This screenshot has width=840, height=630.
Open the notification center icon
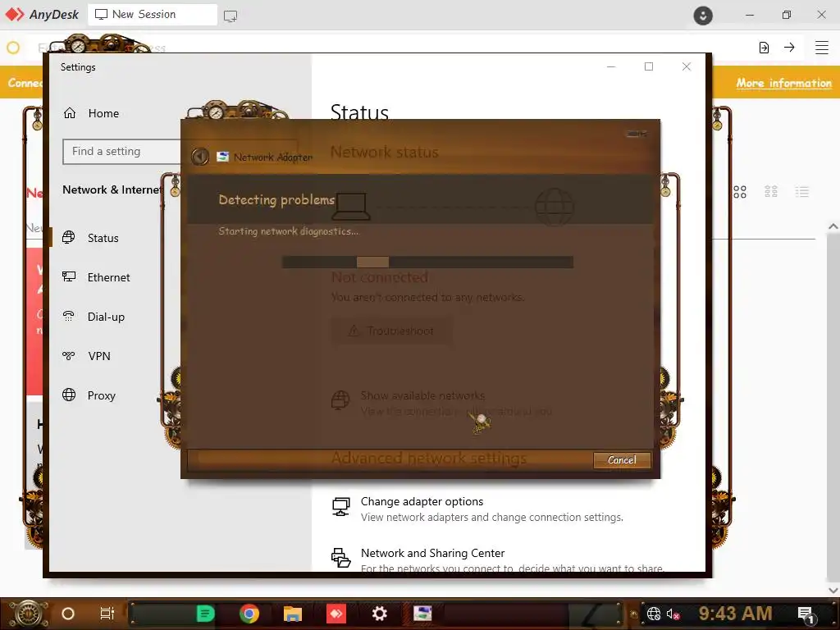(x=806, y=614)
